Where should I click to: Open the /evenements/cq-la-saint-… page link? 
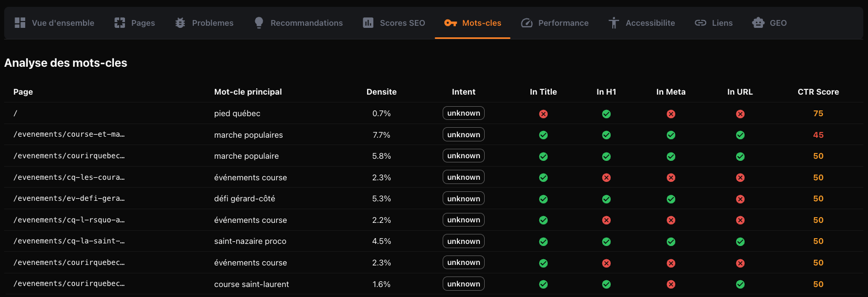69,241
